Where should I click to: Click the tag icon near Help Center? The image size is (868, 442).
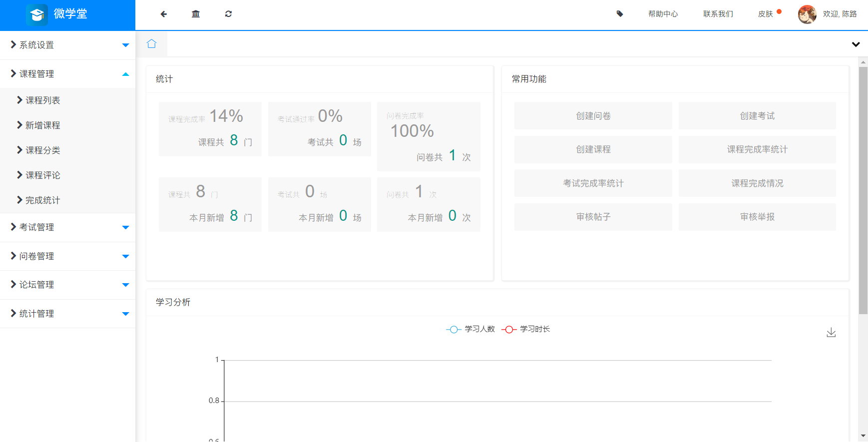(620, 14)
